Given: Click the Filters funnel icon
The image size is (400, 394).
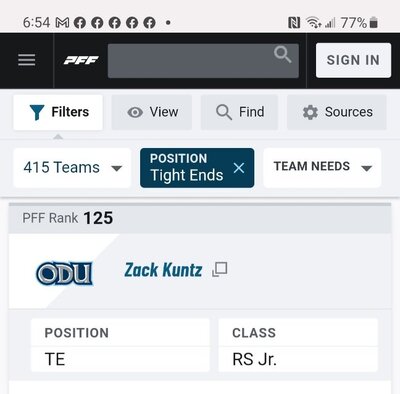Looking at the screenshot, I should point(37,112).
